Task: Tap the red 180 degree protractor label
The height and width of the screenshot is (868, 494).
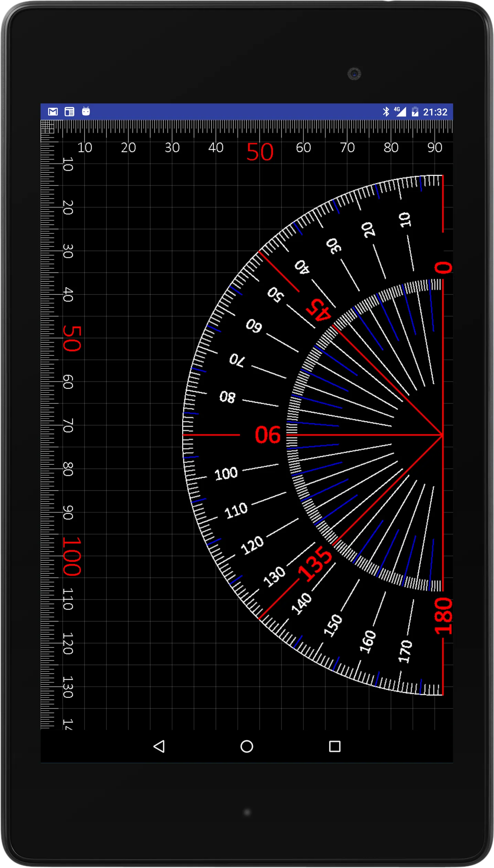Action: tap(443, 616)
